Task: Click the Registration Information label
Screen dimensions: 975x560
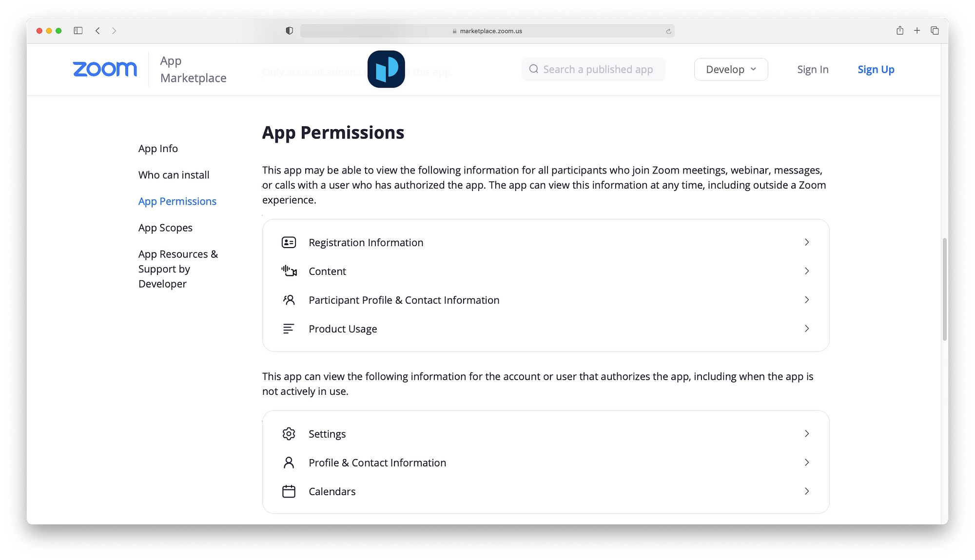Action: 366,242
